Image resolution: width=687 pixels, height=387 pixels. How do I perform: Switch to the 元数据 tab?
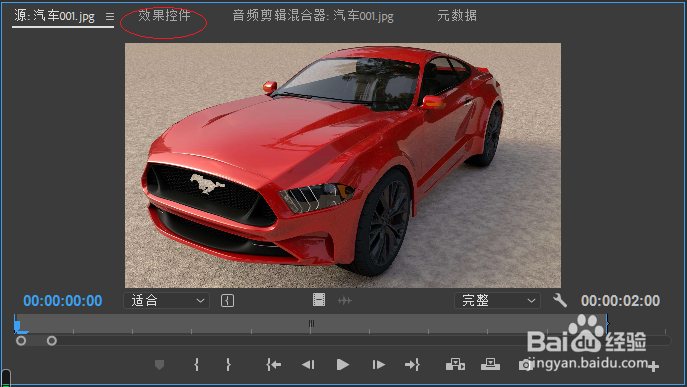(x=457, y=15)
